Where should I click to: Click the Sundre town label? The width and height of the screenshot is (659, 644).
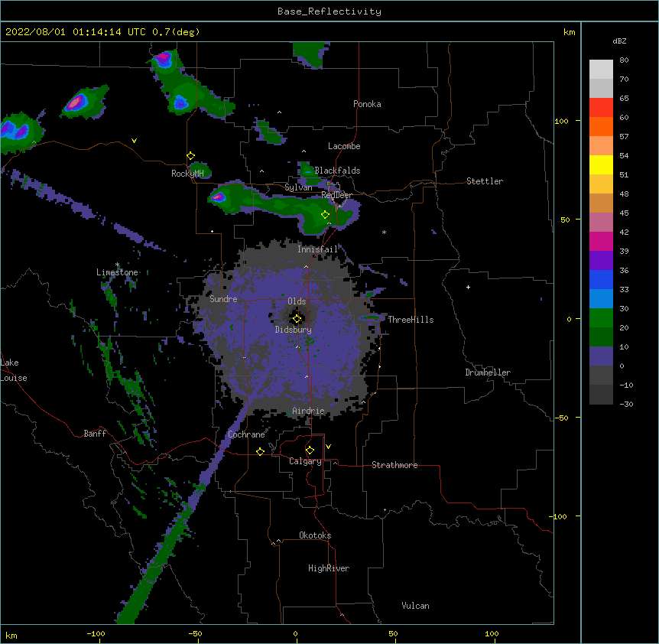[223, 299]
